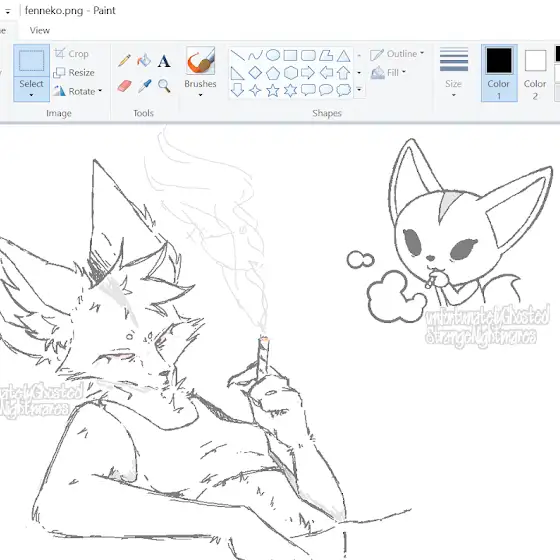Image resolution: width=560 pixels, height=560 pixels.
Task: Click the Brushes tool icon
Action: click(x=200, y=60)
